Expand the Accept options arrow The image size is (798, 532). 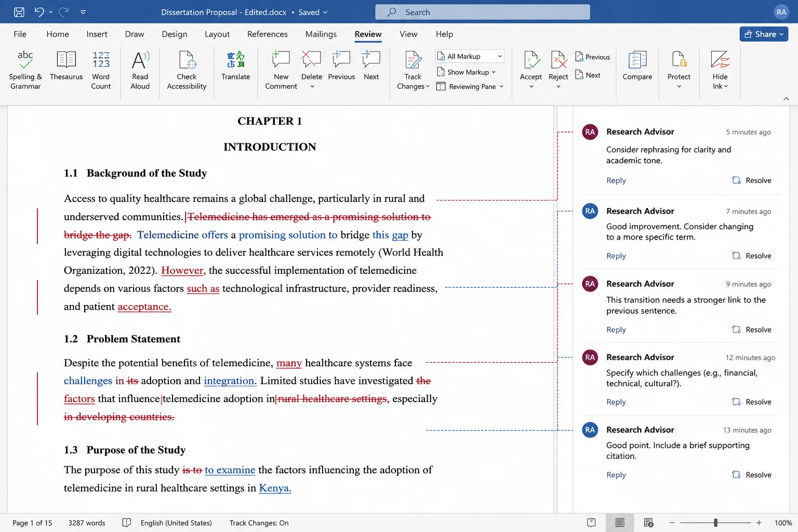[531, 87]
